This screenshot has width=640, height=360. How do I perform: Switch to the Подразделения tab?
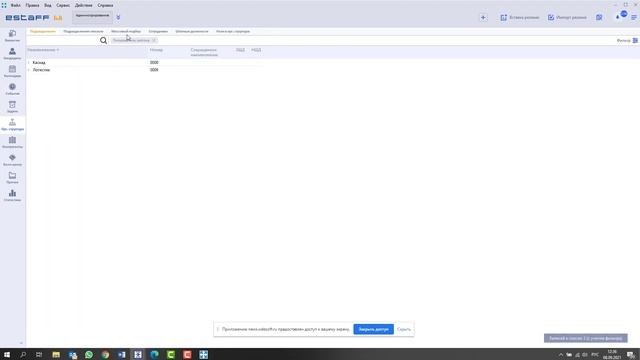42,31
